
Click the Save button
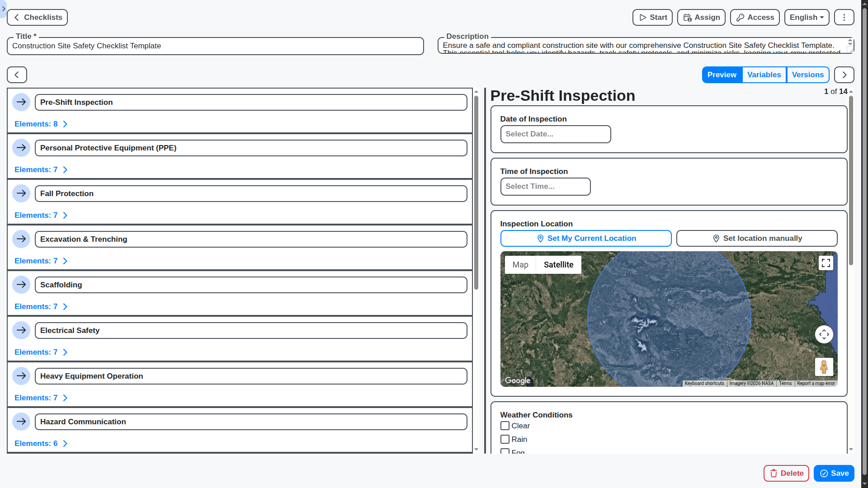pos(834,473)
